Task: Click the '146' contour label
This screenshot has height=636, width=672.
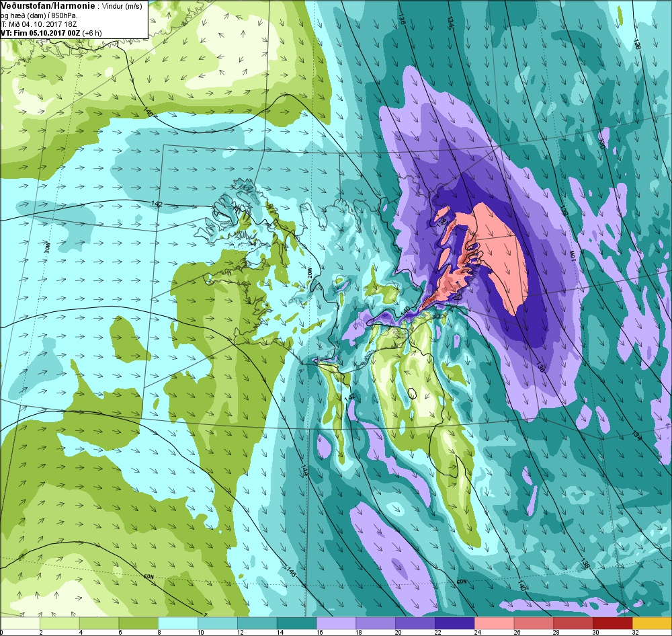Action: (290, 571)
